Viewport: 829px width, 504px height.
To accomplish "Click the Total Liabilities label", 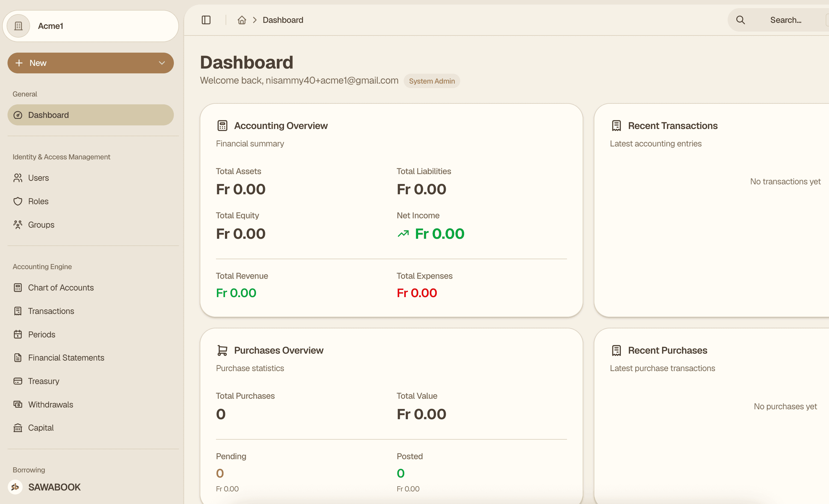I will point(424,171).
